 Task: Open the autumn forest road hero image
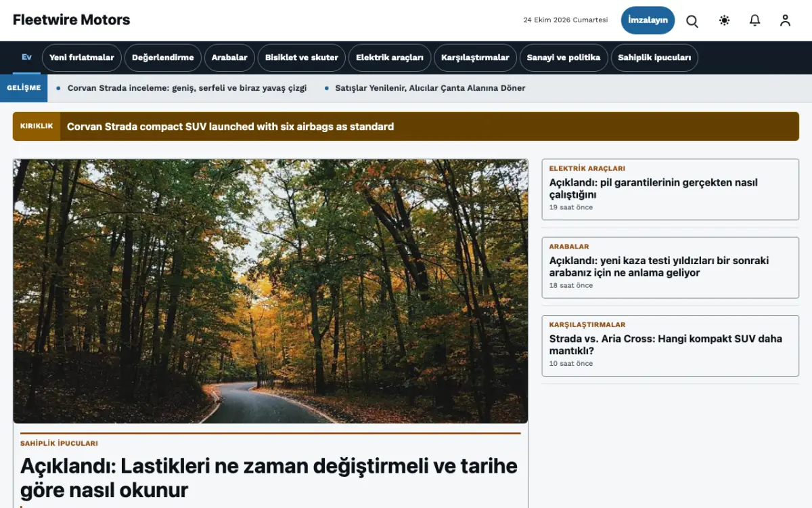tap(271, 291)
